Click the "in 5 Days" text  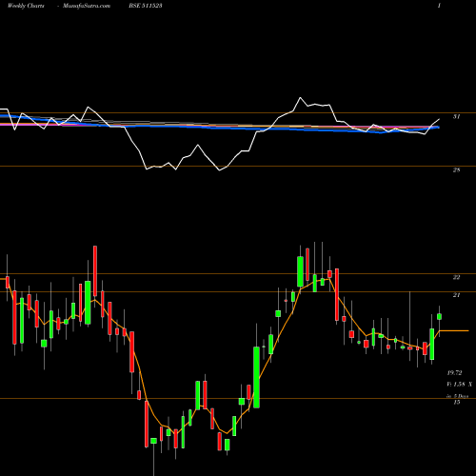coord(458,396)
